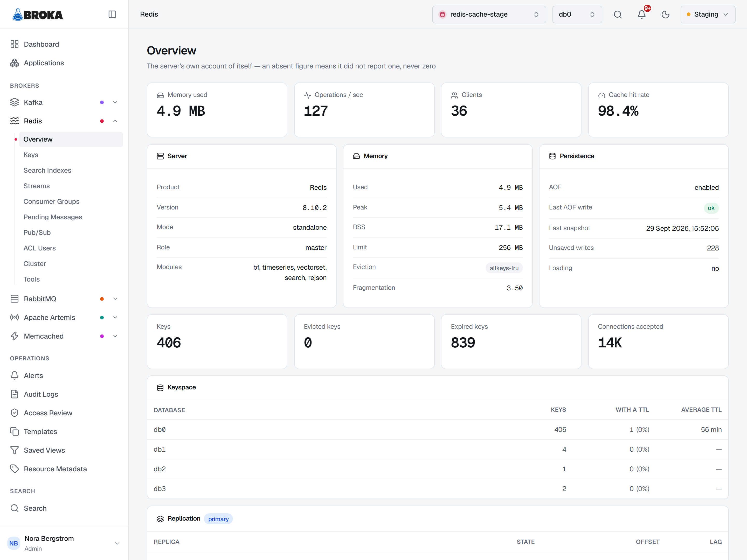Click the Applications blocks icon
747x560 pixels.
(x=15, y=63)
